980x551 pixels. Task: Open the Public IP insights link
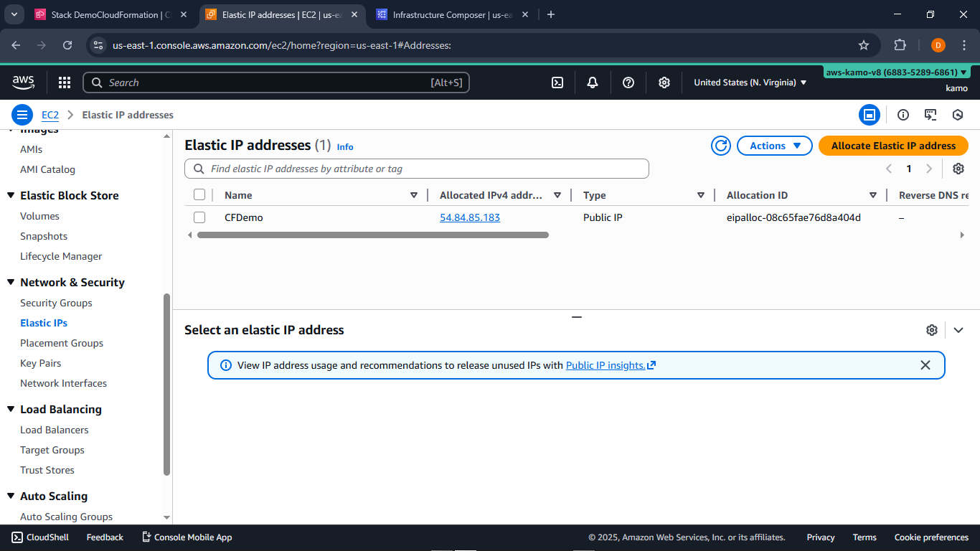tap(606, 365)
